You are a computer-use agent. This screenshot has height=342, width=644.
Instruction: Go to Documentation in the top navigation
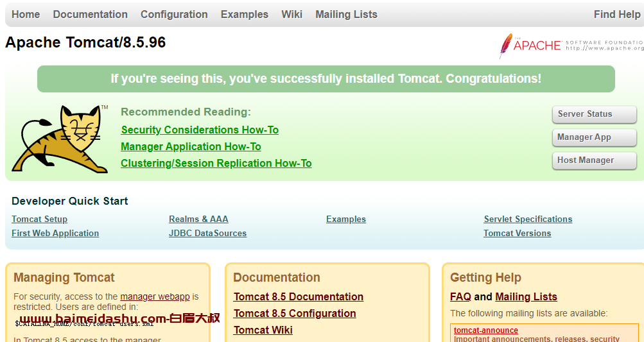(x=90, y=14)
